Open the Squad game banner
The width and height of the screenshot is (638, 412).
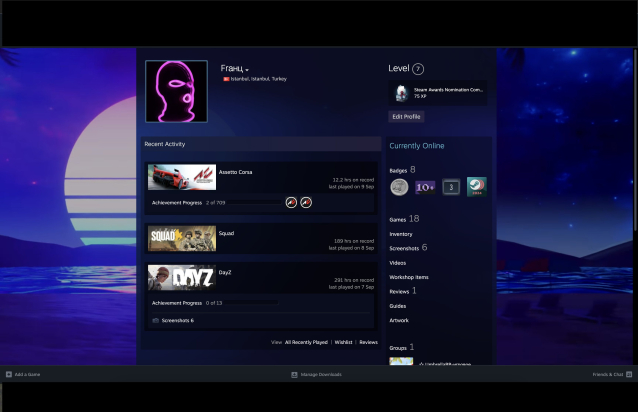[182, 238]
